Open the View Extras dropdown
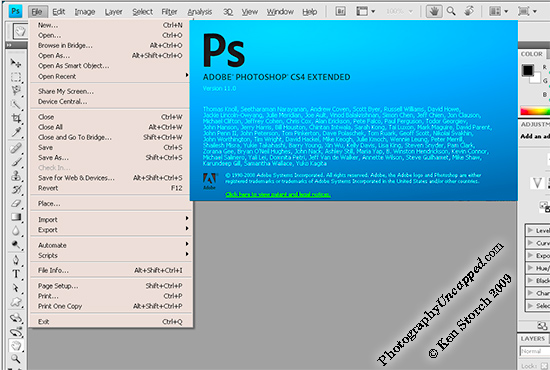The image size is (550, 370). [x=365, y=12]
